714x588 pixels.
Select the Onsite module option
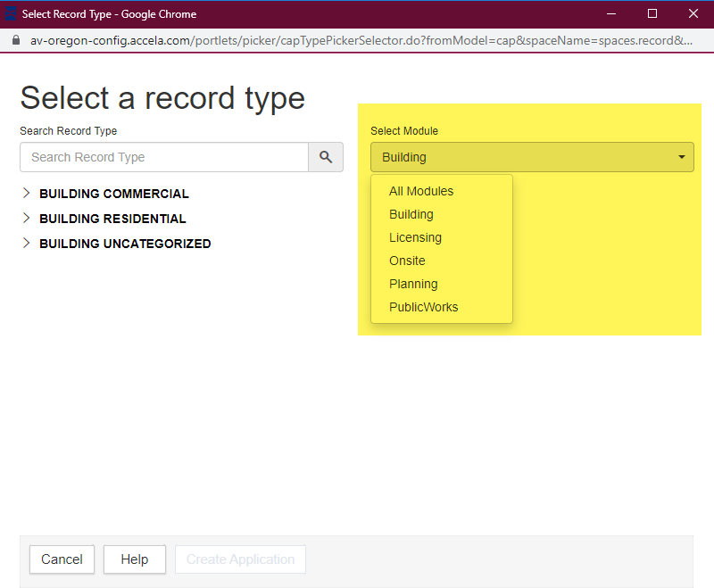pyautogui.click(x=407, y=261)
